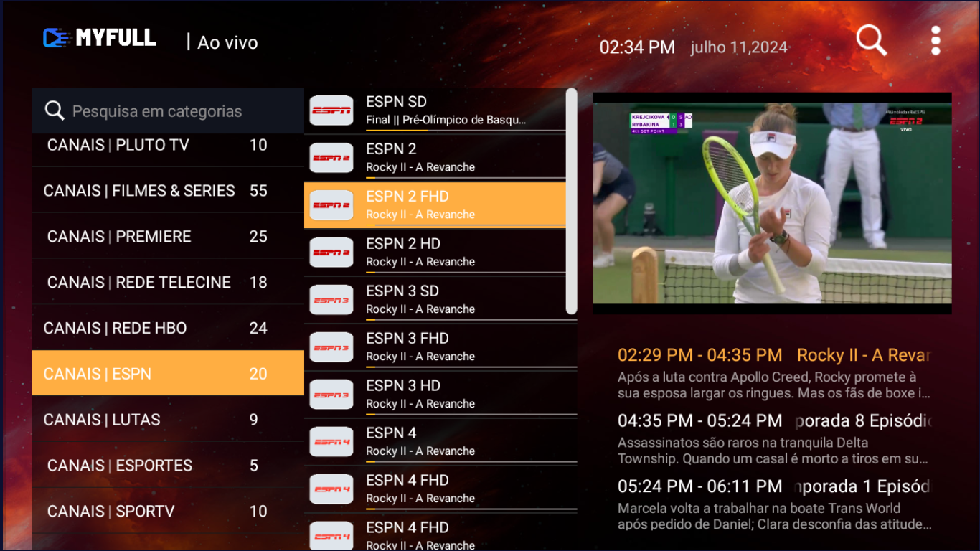The height and width of the screenshot is (551, 980).
Task: Click the MYFULL app logo
Action: pyautogui.click(x=99, y=38)
